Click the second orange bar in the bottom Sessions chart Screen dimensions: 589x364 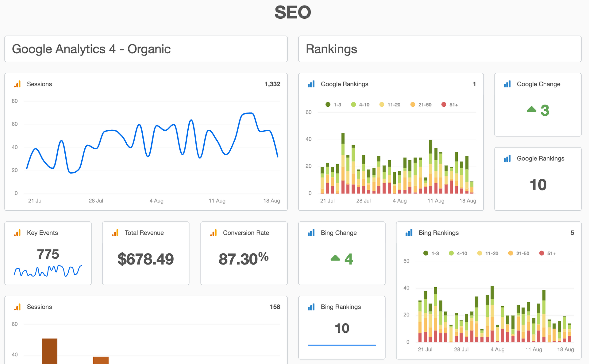coord(101,360)
